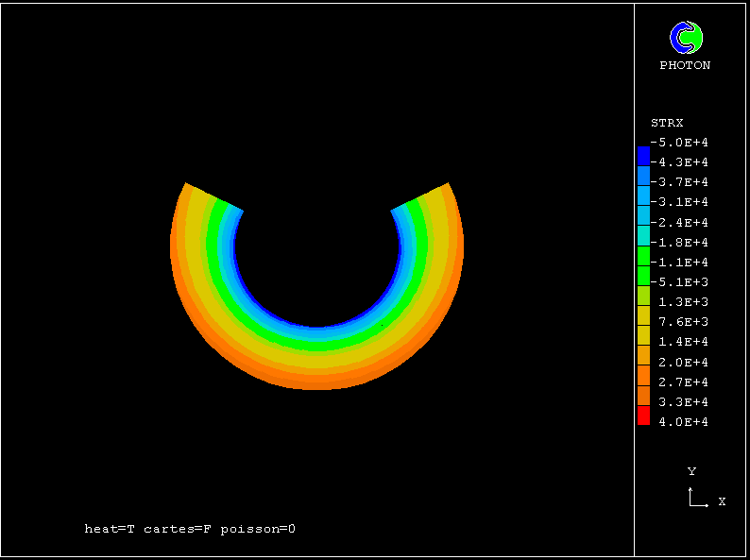The height and width of the screenshot is (560, 750).
Task: Click the left cut end of the ring
Action: [213, 197]
